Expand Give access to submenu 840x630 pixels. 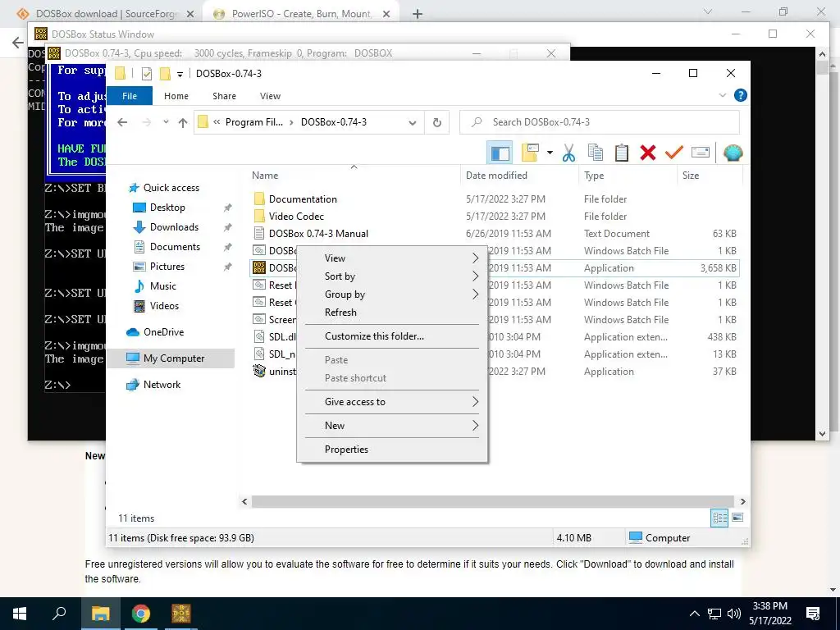[x=392, y=402]
